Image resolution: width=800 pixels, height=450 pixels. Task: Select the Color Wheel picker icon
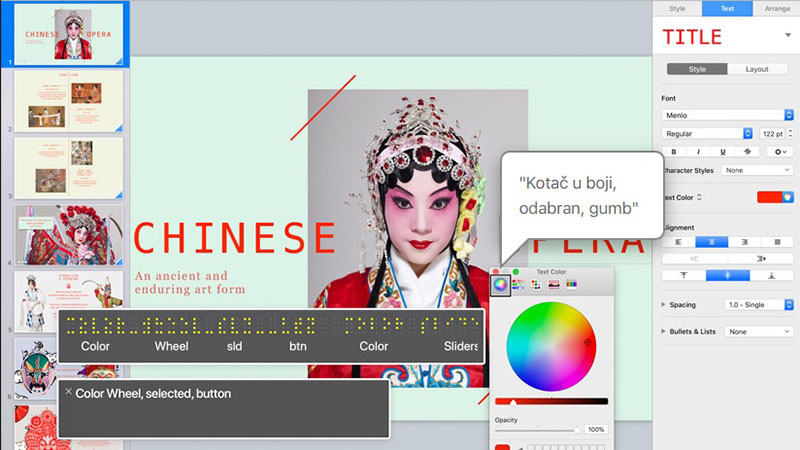coord(500,285)
